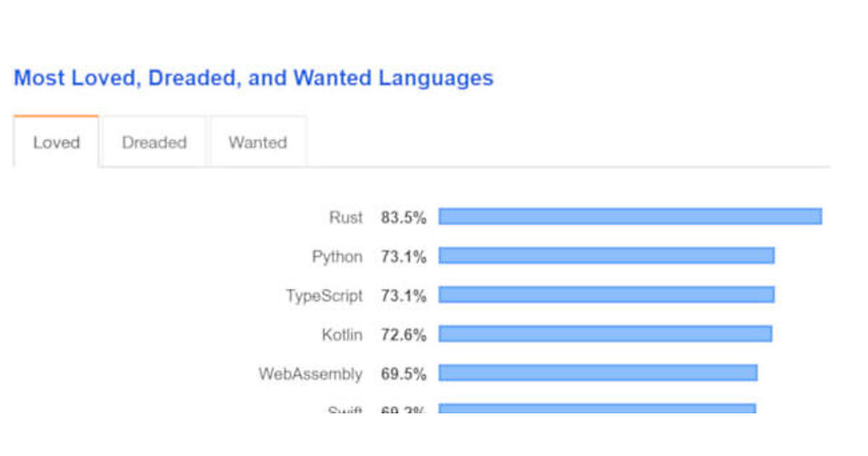Click the Kotlin blue bar
Image resolution: width=868 pixels, height=456 pixels.
tap(605, 334)
